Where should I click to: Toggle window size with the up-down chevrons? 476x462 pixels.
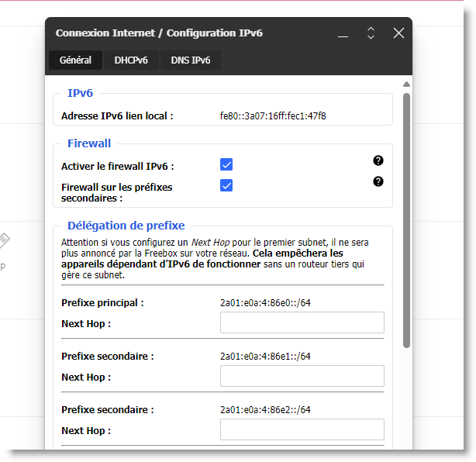[371, 33]
